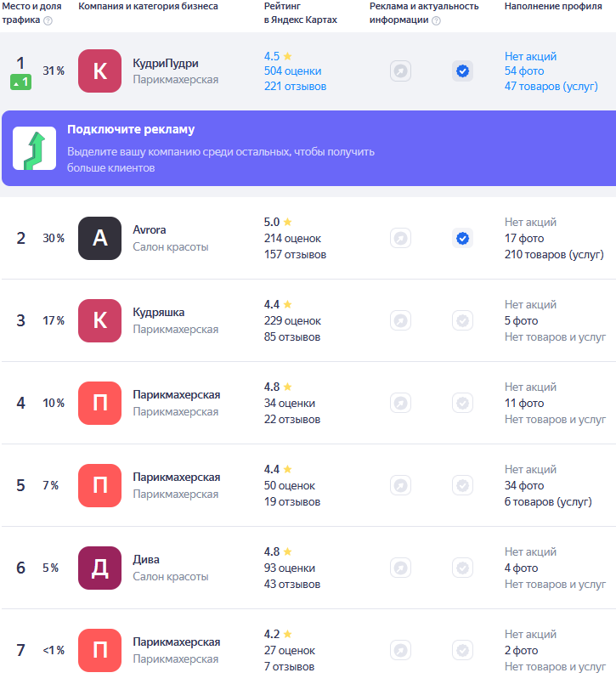Click the green arrow icon in ad banner
This screenshot has height=684, width=616.
tap(34, 149)
